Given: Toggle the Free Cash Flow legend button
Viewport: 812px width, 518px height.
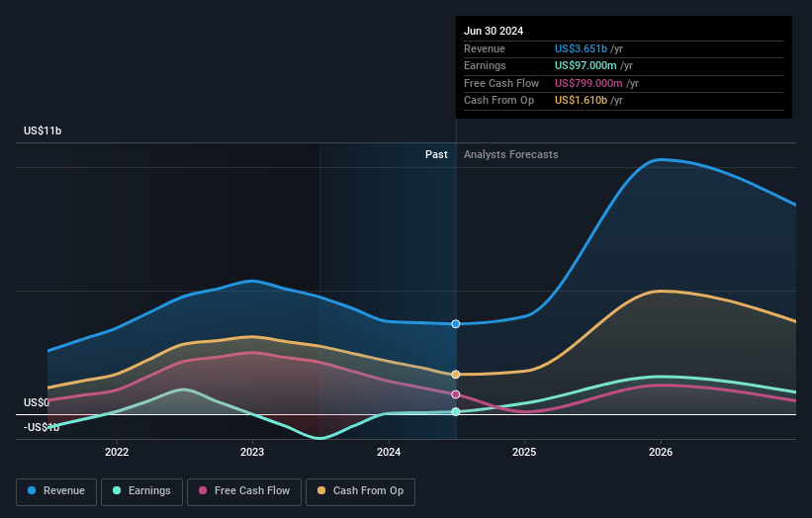Looking at the screenshot, I should [x=244, y=491].
